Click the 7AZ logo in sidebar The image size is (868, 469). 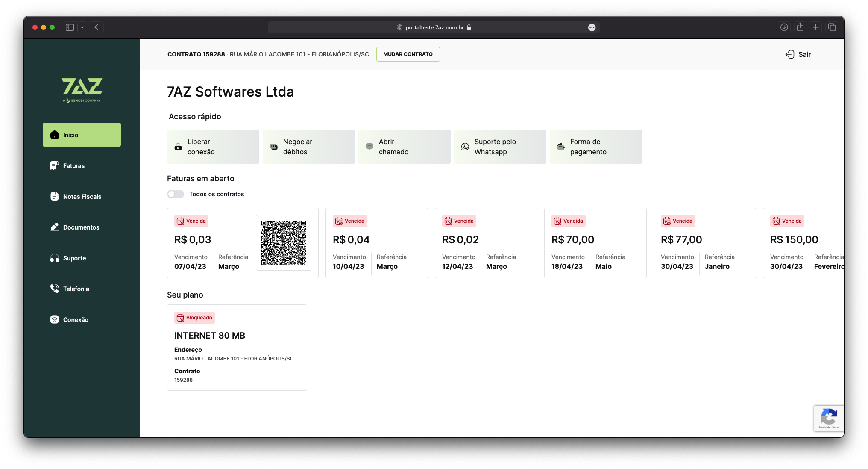(x=82, y=90)
